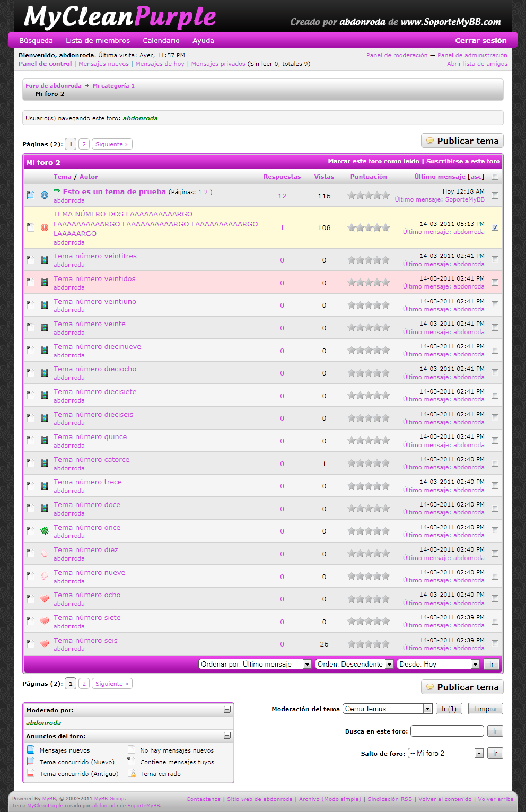Click the [asc] sort link
Image resolution: width=526 pixels, height=812 pixels.
click(x=476, y=177)
